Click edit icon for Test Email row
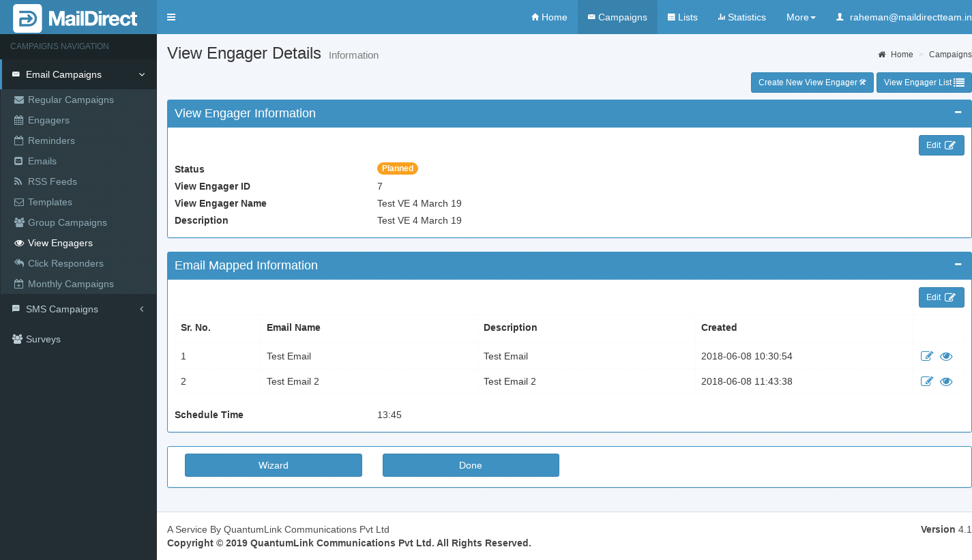Viewport: 972px width, 560px height. 926,356
